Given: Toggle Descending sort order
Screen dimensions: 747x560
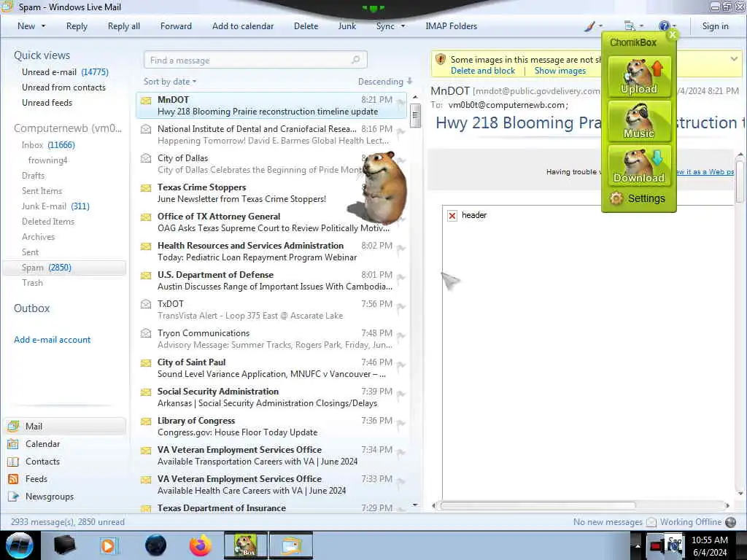Looking at the screenshot, I should point(385,82).
